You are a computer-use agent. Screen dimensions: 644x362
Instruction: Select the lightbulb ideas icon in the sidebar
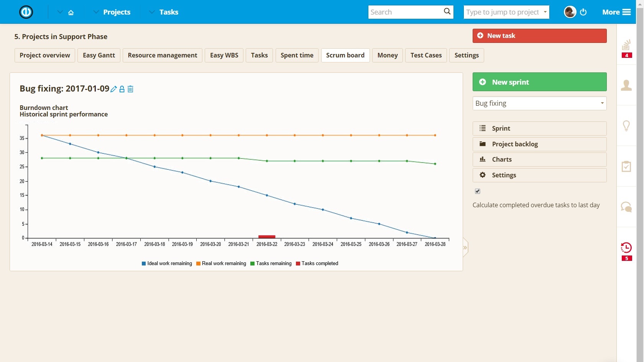tap(626, 126)
